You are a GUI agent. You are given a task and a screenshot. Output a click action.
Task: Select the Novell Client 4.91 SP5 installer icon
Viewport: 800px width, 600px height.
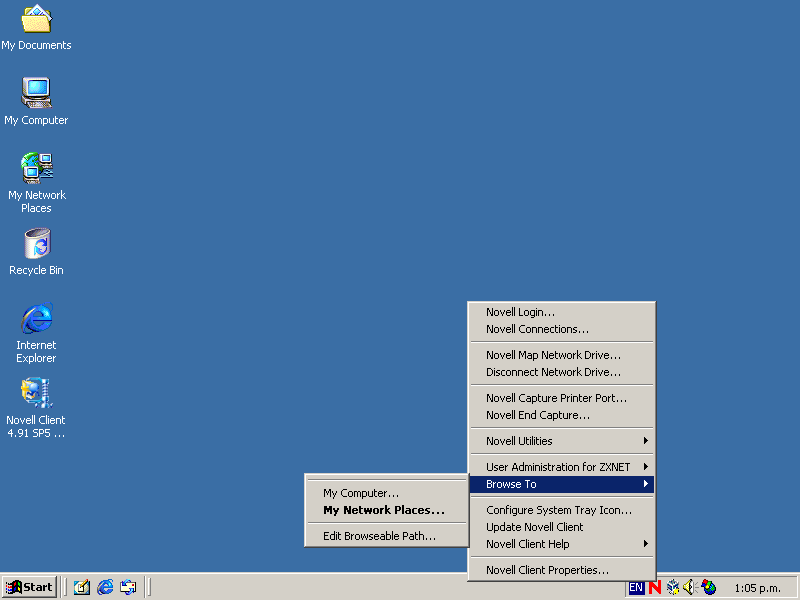[36, 408]
